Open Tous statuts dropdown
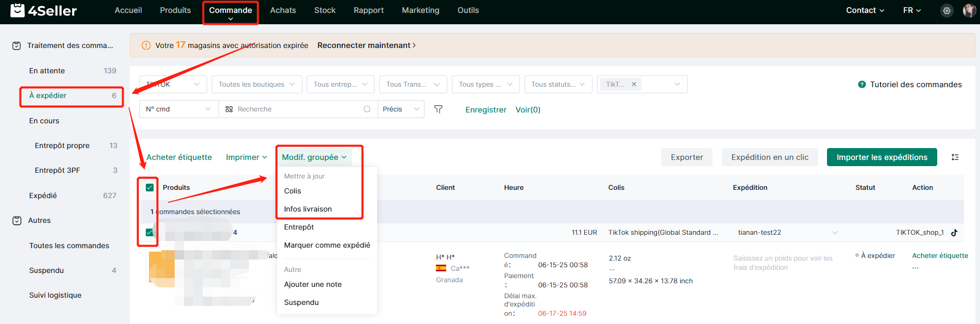Image resolution: width=980 pixels, height=324 pixels. (x=558, y=84)
